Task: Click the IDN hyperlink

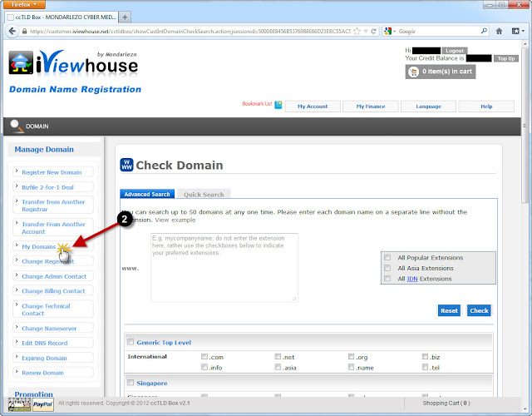Action: point(412,279)
